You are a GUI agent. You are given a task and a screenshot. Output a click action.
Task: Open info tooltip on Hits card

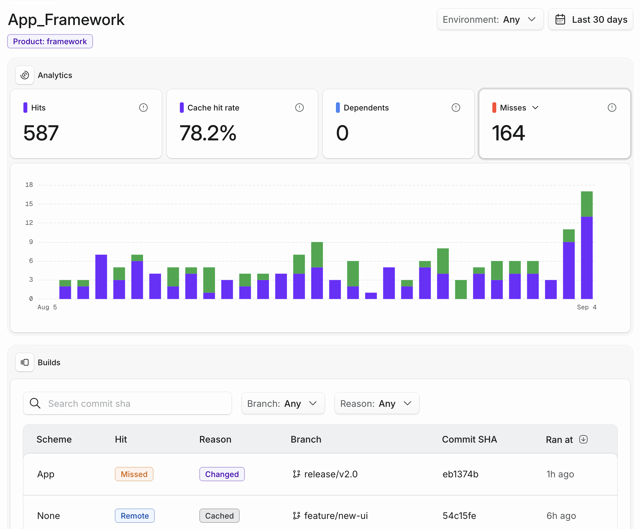point(143,108)
